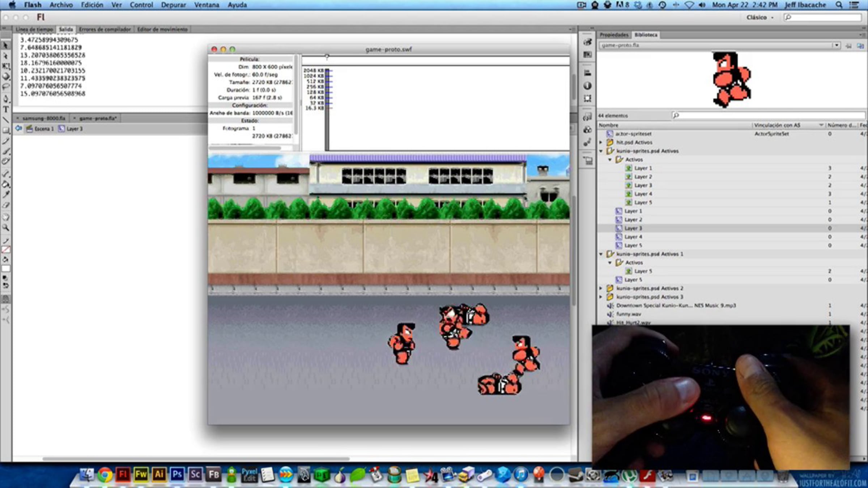Image resolution: width=868 pixels, height=488 pixels.
Task: Collapse the kunio-sprites.psd Activos folder
Action: pos(601,151)
